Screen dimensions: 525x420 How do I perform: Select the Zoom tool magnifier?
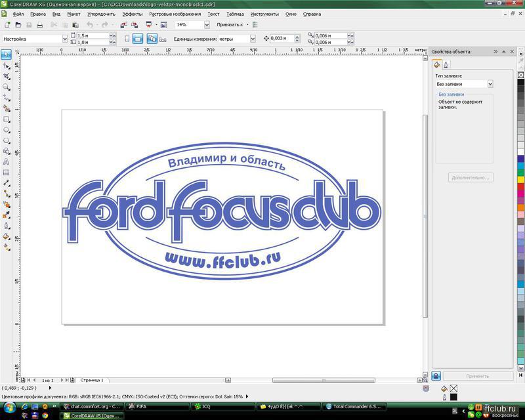[x=6, y=87]
